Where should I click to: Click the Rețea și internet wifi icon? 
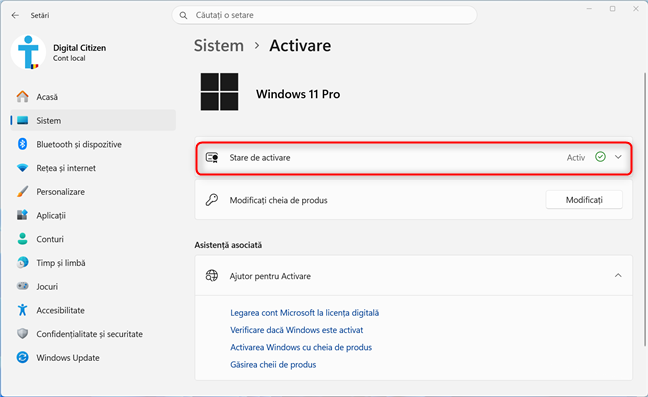(x=22, y=168)
